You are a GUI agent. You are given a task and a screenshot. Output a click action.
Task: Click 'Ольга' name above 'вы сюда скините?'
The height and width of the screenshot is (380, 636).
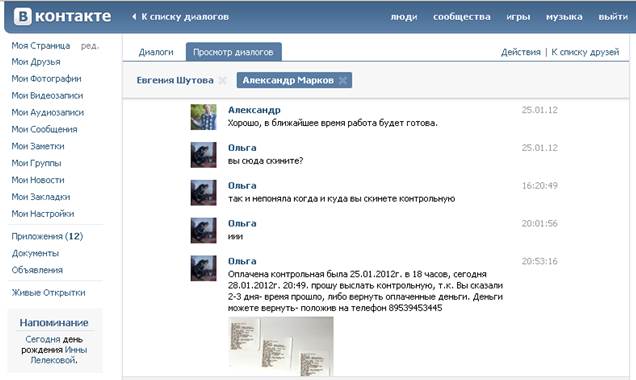click(x=242, y=148)
